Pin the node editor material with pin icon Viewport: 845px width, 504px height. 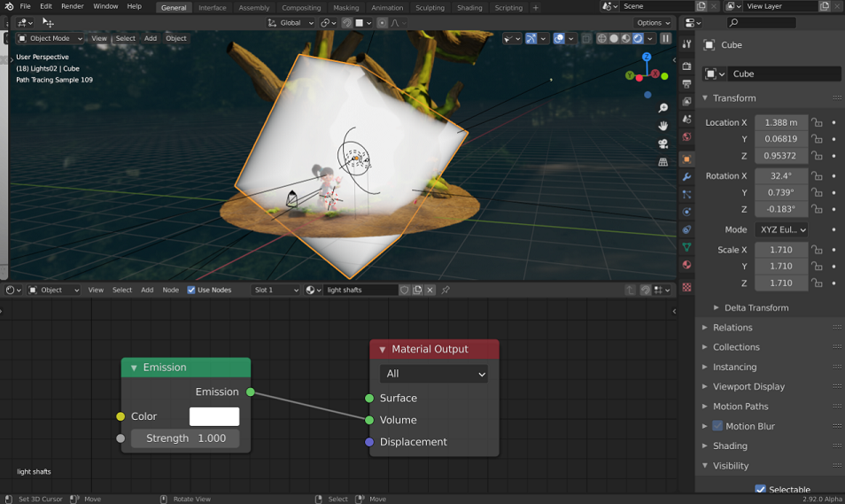click(446, 290)
